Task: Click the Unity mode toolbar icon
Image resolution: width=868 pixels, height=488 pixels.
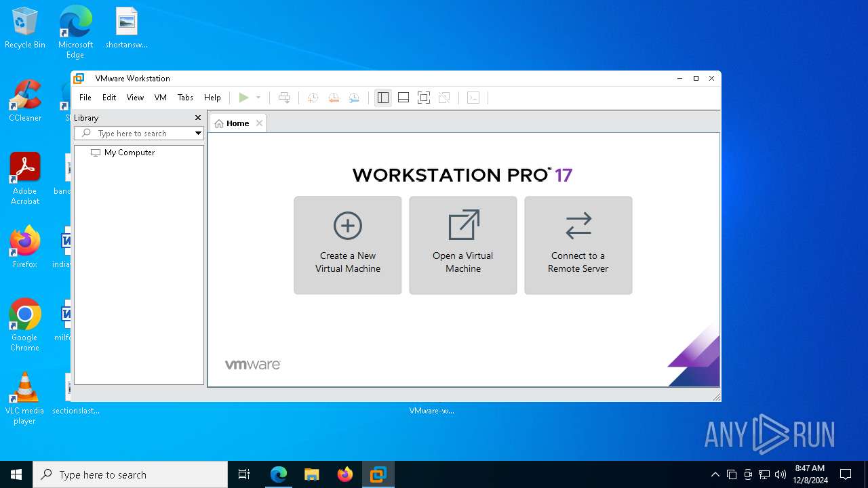Action: [x=444, y=98]
